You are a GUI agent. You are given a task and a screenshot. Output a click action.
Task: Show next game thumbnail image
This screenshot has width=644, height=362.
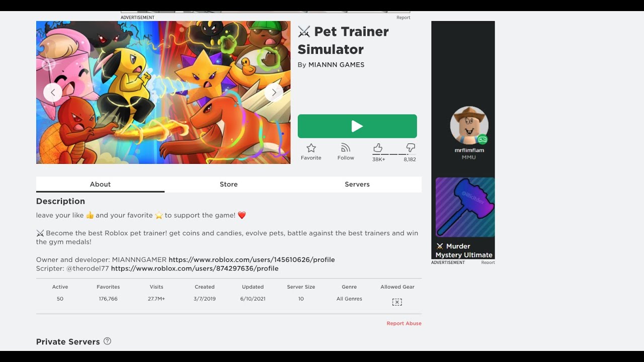pos(274,93)
